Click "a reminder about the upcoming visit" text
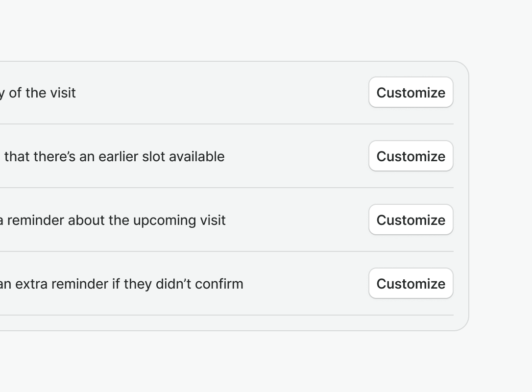The height and width of the screenshot is (392, 532). pos(113,220)
